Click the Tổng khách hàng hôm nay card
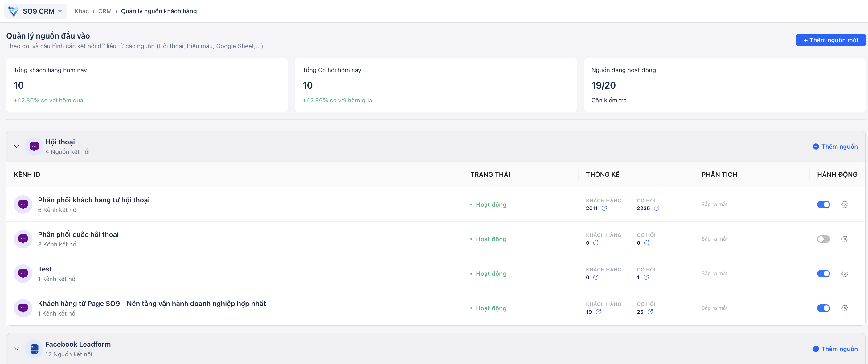The width and height of the screenshot is (868, 364). pos(147,85)
